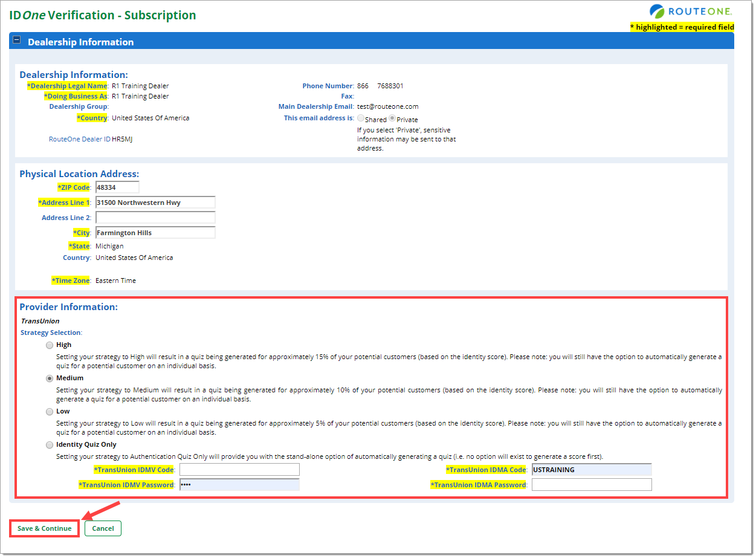
Task: Collapse the Dealership Information section
Action: [17, 41]
